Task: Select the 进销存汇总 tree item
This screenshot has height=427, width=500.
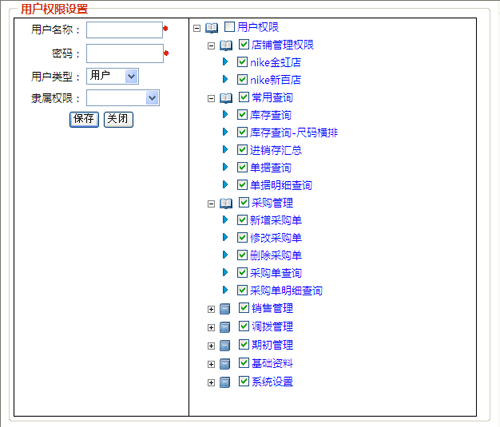Action: point(276,150)
